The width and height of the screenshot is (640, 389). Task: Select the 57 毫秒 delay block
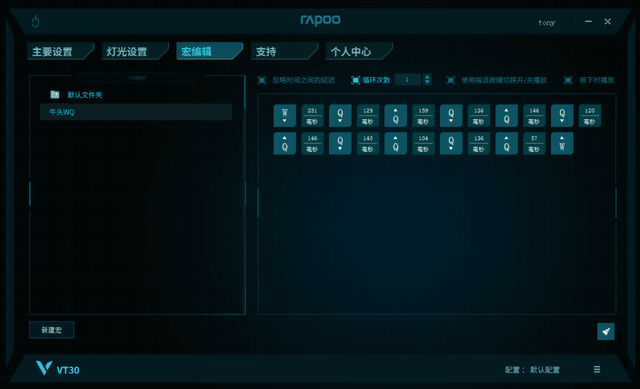(534, 143)
